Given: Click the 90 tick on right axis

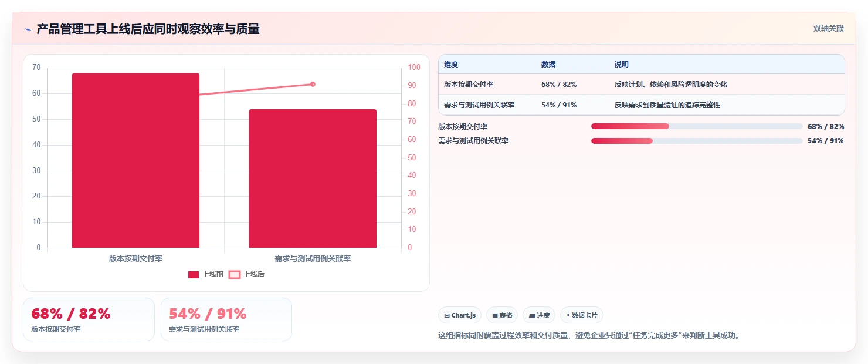Looking at the screenshot, I should [412, 86].
